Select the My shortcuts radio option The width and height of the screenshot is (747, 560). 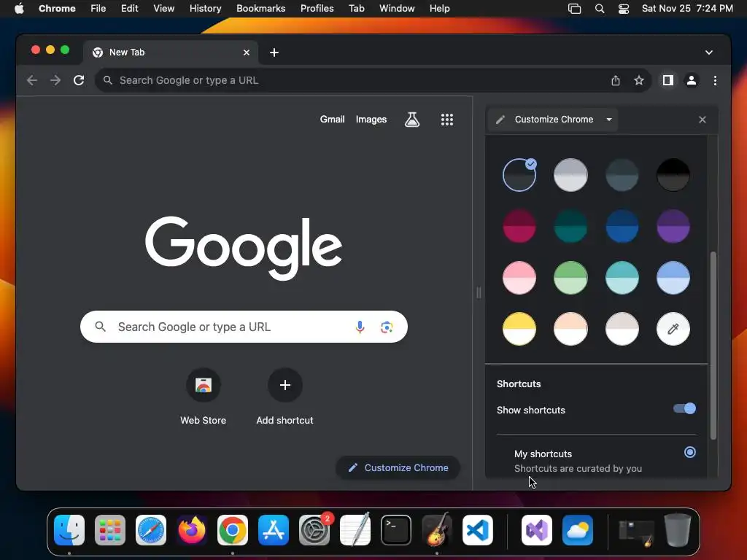click(690, 452)
